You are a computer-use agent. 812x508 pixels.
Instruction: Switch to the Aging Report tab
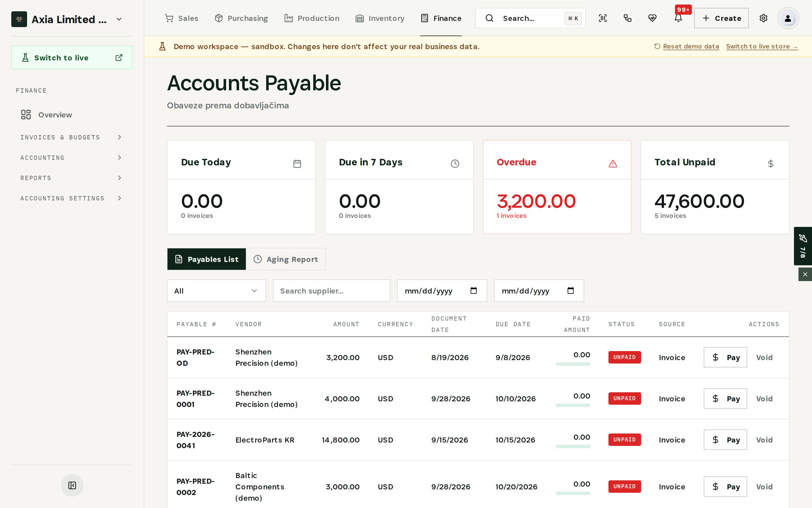click(x=286, y=259)
